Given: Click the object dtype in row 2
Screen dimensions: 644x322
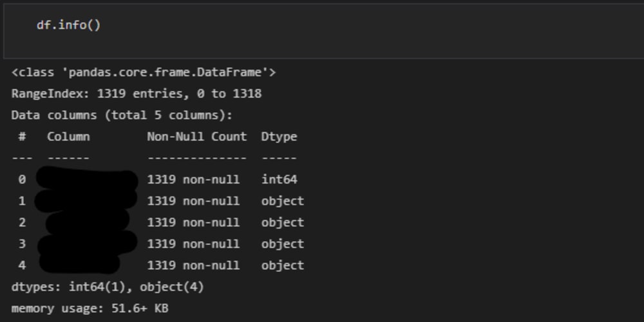Looking at the screenshot, I should click(283, 222).
